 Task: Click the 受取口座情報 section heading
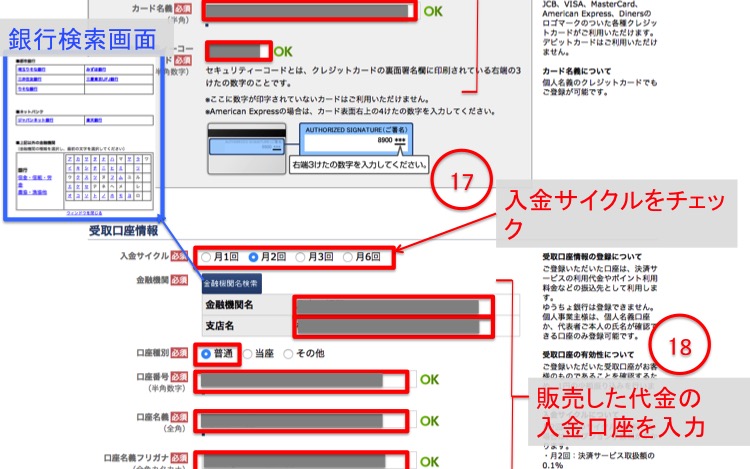pos(123,231)
